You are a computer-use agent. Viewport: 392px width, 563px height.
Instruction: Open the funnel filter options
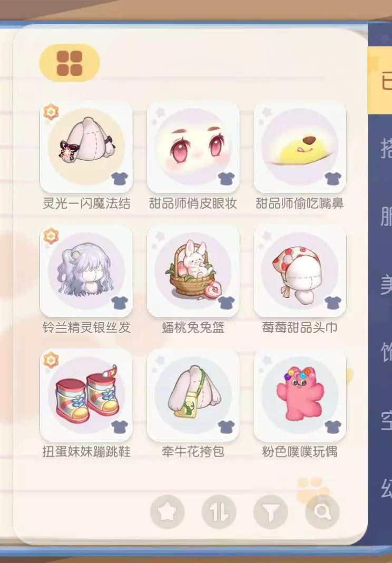pos(271,512)
